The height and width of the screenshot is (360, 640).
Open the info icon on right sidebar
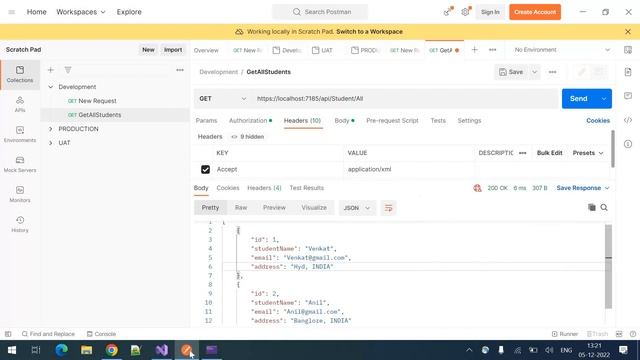[x=628, y=144]
